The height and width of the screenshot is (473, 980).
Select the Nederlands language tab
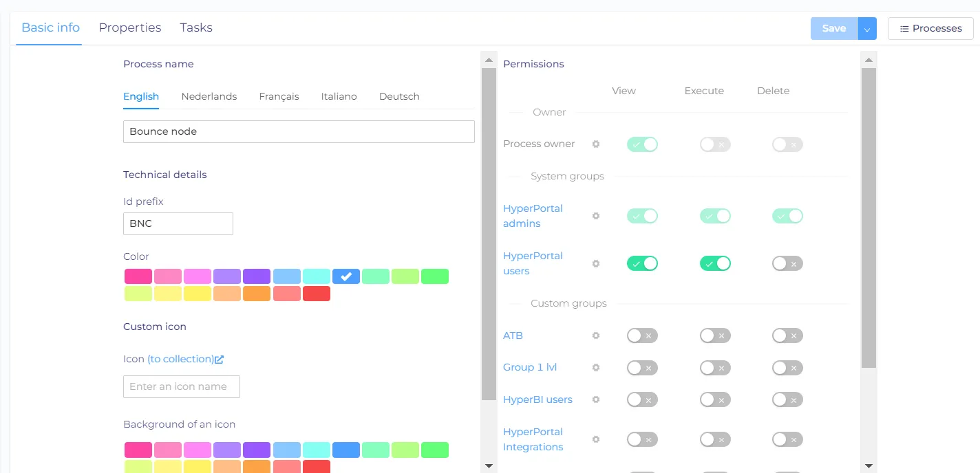(209, 97)
